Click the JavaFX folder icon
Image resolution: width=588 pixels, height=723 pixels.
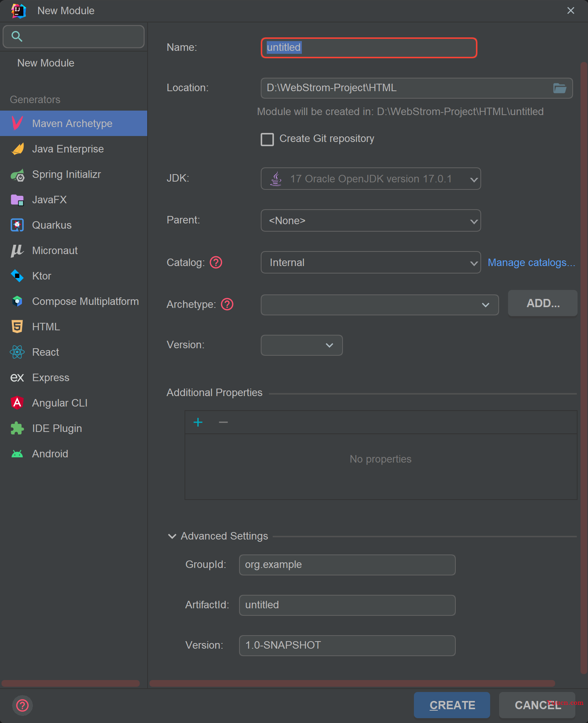point(18,200)
